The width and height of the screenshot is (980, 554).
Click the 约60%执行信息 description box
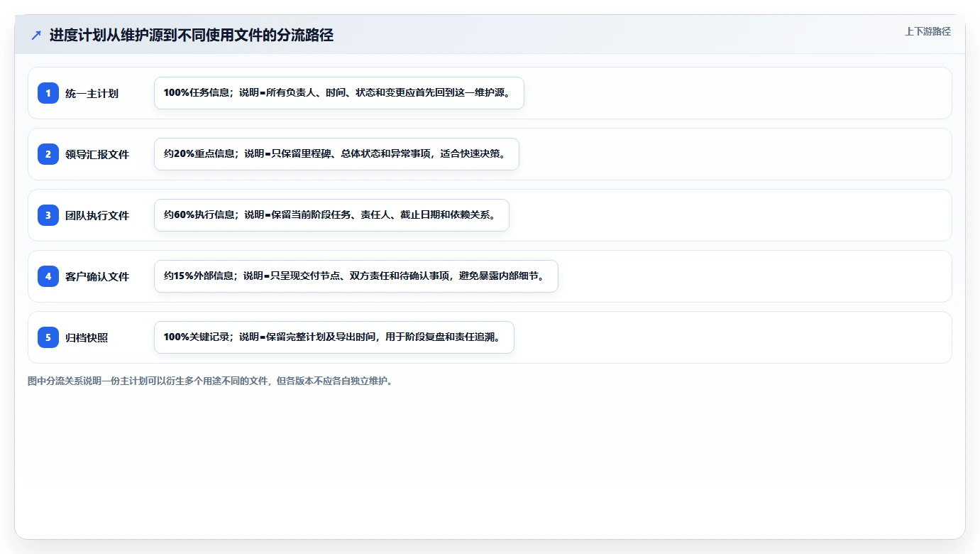(331, 215)
